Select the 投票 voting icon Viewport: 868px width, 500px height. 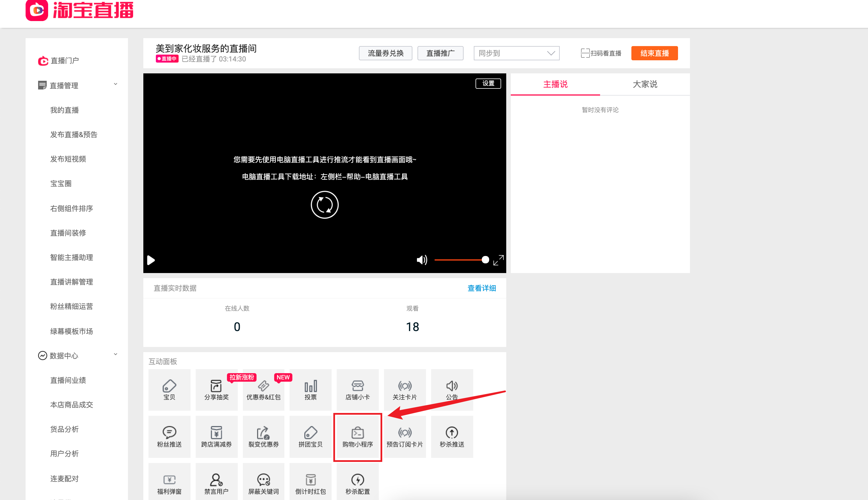point(310,389)
